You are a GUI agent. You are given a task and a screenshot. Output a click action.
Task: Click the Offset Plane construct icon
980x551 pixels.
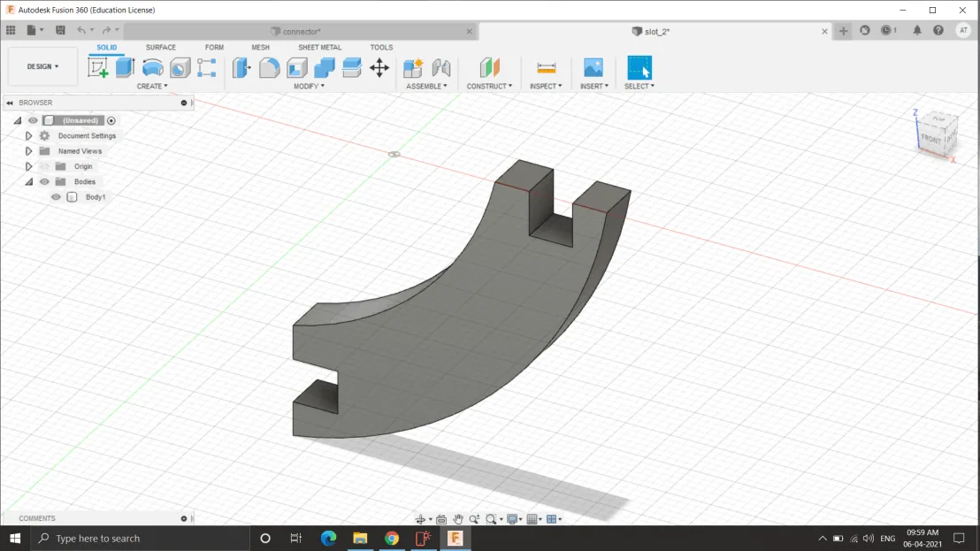489,67
